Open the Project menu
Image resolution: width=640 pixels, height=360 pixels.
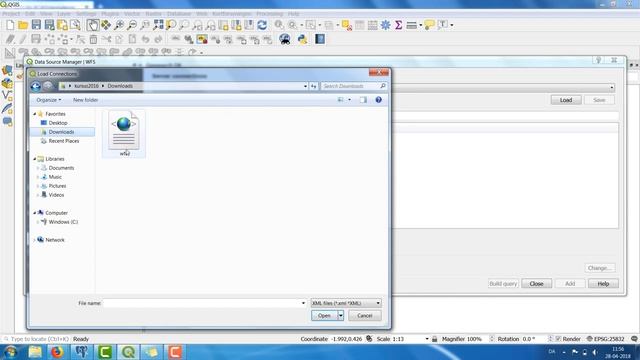(11, 14)
